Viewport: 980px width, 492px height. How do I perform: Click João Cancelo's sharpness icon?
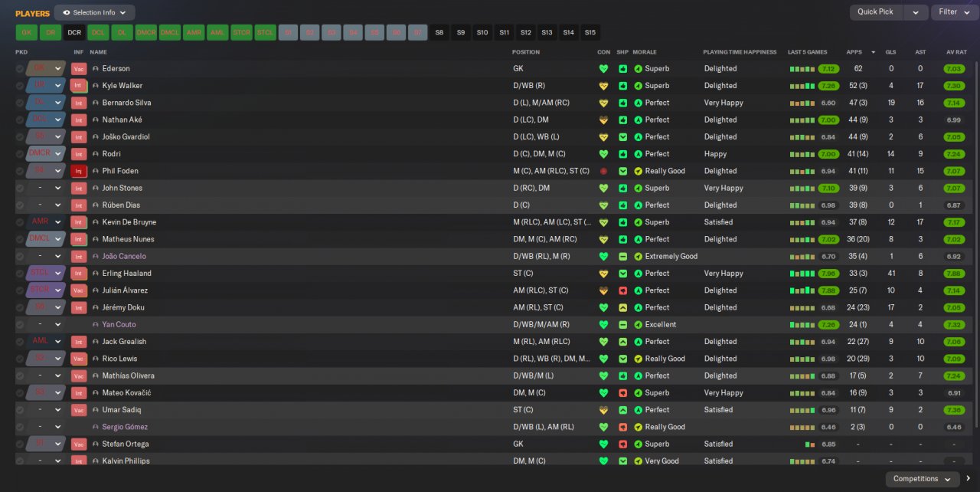[x=622, y=257]
